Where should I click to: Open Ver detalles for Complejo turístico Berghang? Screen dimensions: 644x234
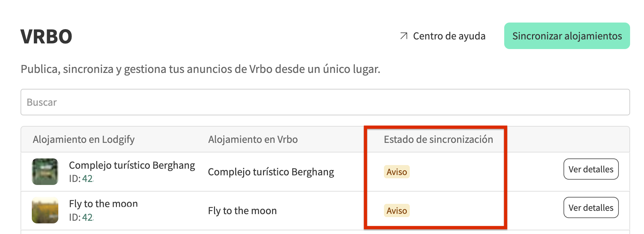pos(591,169)
